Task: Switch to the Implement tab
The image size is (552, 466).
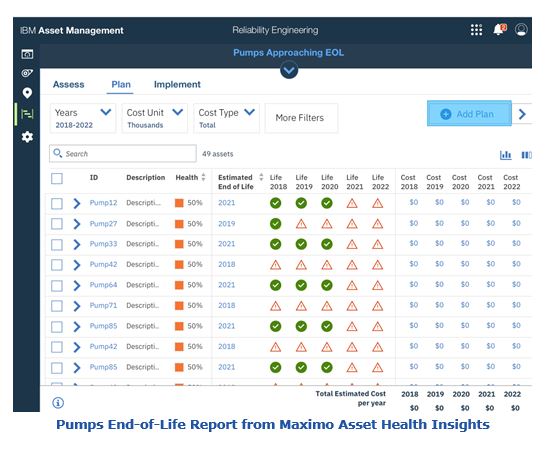Action: point(177,84)
